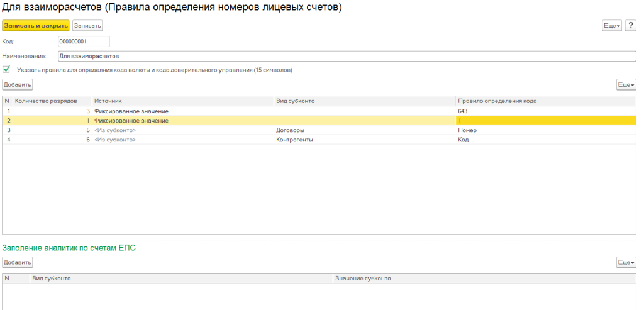This screenshot has width=644, height=310.
Task: Add a row to the rules table
Action: pyautogui.click(x=18, y=84)
